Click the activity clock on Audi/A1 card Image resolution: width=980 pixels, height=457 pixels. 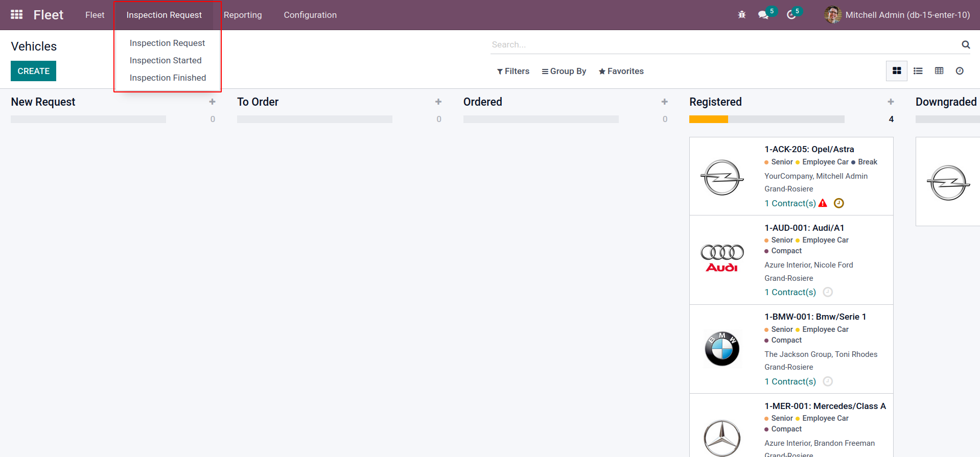pos(828,292)
